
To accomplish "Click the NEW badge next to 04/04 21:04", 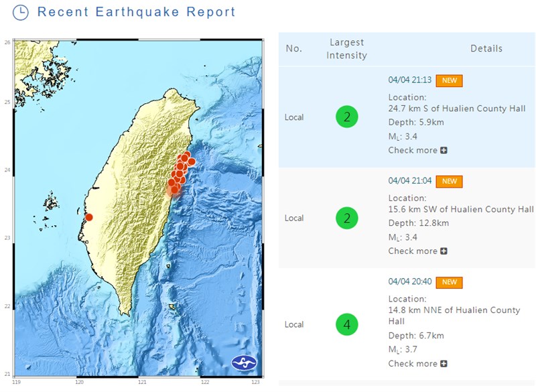I will coord(449,182).
